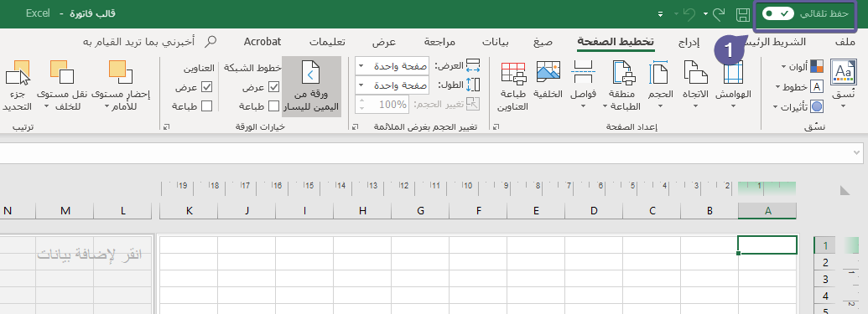Open the Orientation (الاتجاه) tool
This screenshot has height=314, width=868.
(x=696, y=74)
